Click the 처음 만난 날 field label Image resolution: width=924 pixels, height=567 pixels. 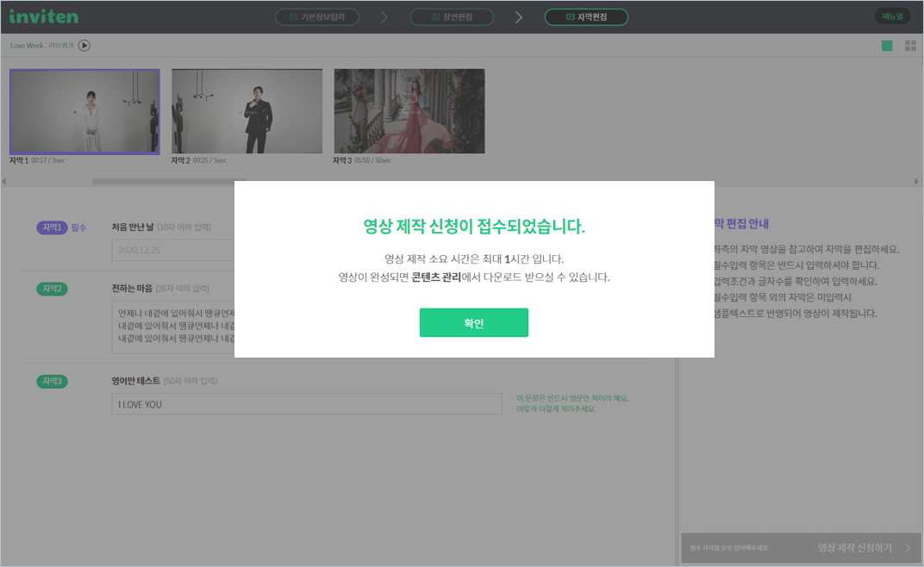tap(133, 227)
